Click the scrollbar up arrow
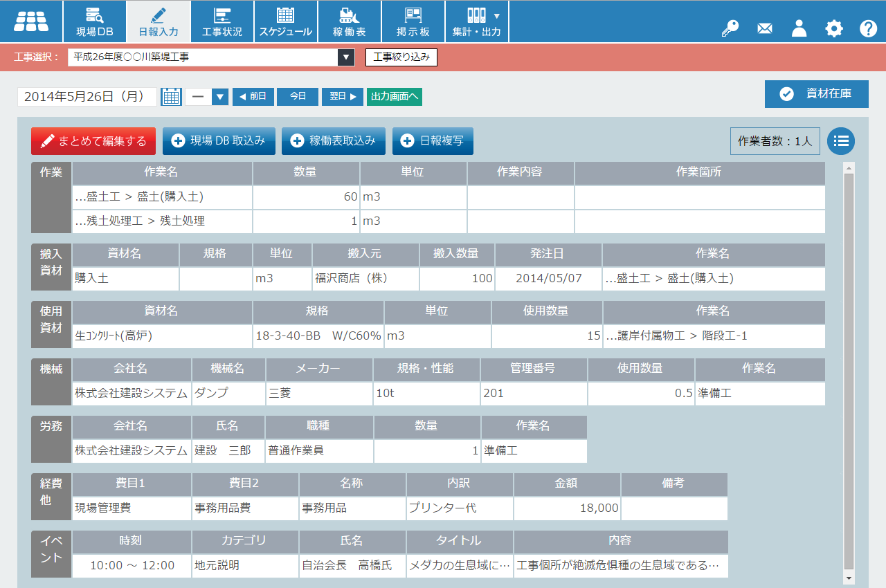Image resolution: width=886 pixels, height=588 pixels. coord(849,167)
